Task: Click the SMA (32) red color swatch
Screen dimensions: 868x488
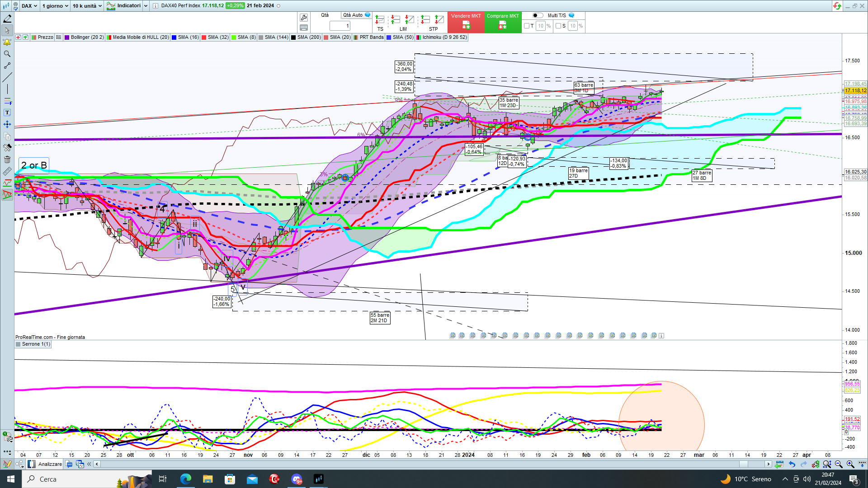Action: tap(204, 37)
